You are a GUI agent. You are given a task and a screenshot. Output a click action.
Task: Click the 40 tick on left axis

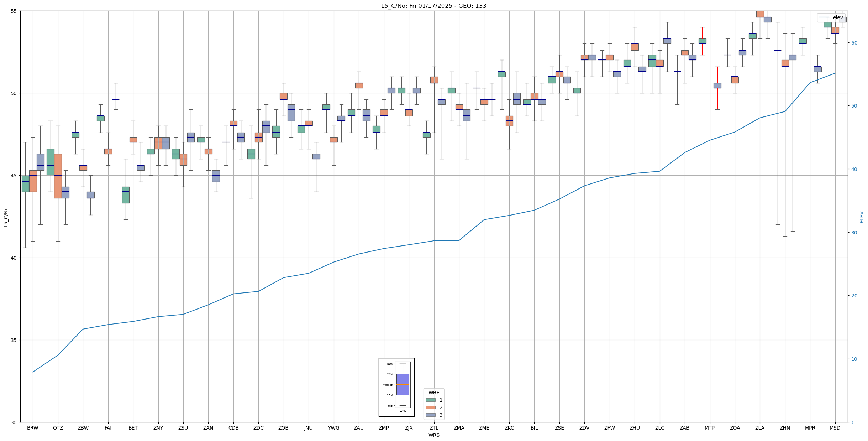pos(14,258)
